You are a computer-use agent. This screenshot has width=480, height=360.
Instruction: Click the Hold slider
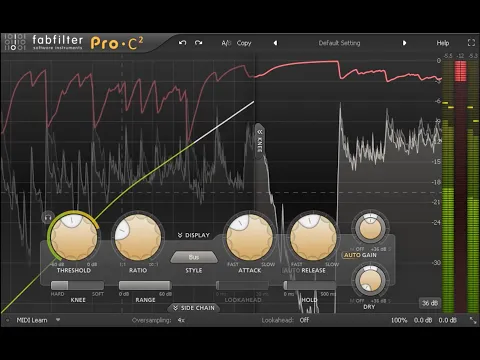point(309,285)
